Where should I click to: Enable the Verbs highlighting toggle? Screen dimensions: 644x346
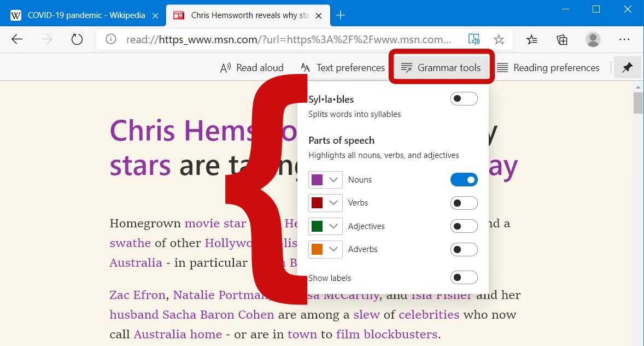(x=464, y=203)
